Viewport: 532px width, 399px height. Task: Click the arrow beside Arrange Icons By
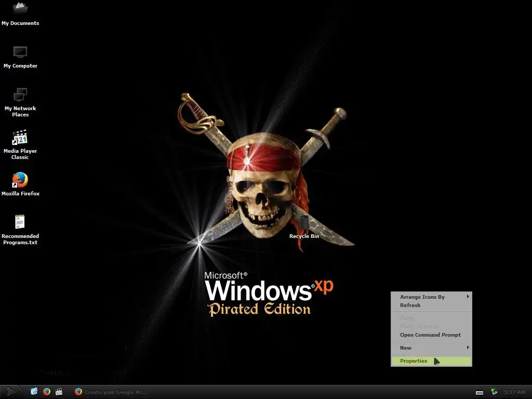[468, 297]
